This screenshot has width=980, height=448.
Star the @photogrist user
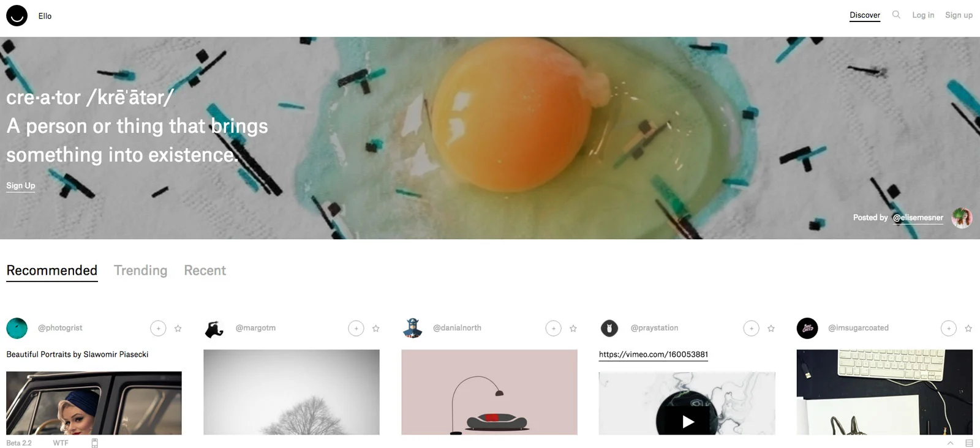coord(178,329)
